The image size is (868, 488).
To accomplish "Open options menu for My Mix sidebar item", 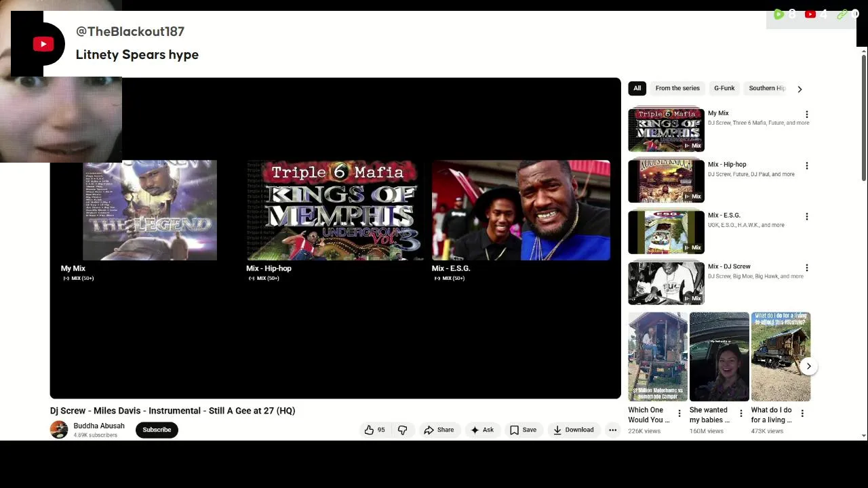I will click(x=806, y=115).
